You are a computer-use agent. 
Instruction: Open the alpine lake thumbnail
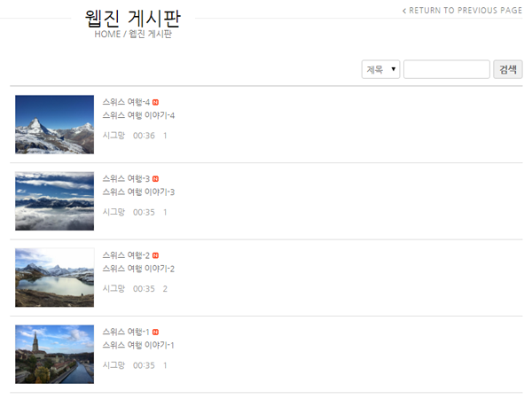[x=55, y=278]
